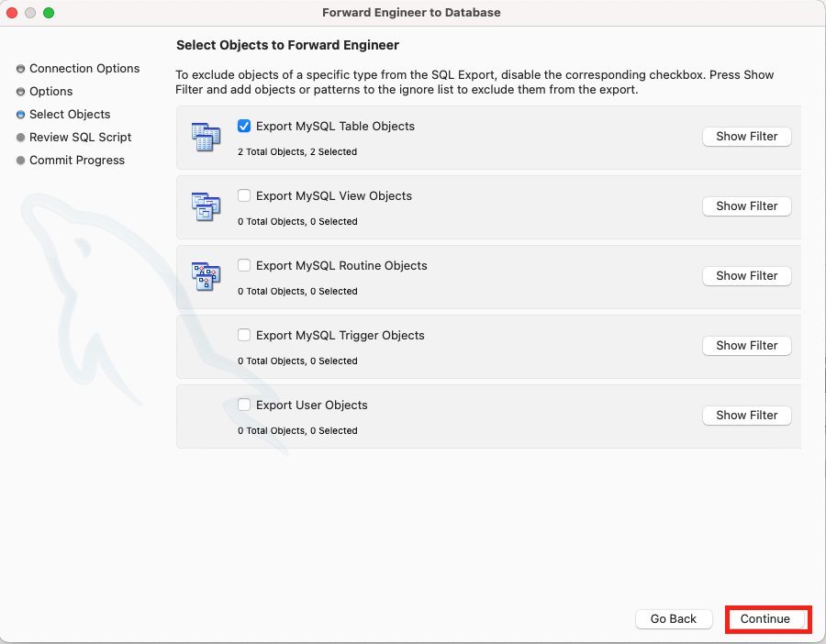Minimize the window with gray button
Image resolution: width=826 pixels, height=644 pixels.
(x=30, y=13)
